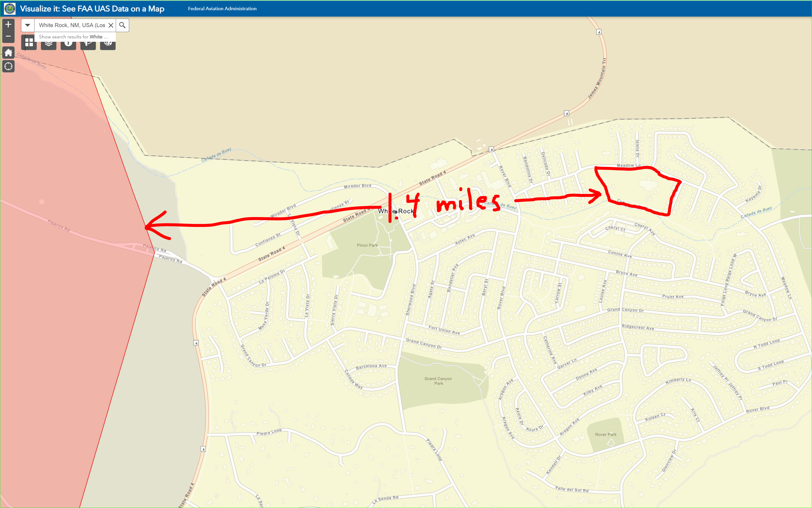The image size is (812, 508).
Task: Click the Federal Aviation Administration header text
Action: pos(222,9)
